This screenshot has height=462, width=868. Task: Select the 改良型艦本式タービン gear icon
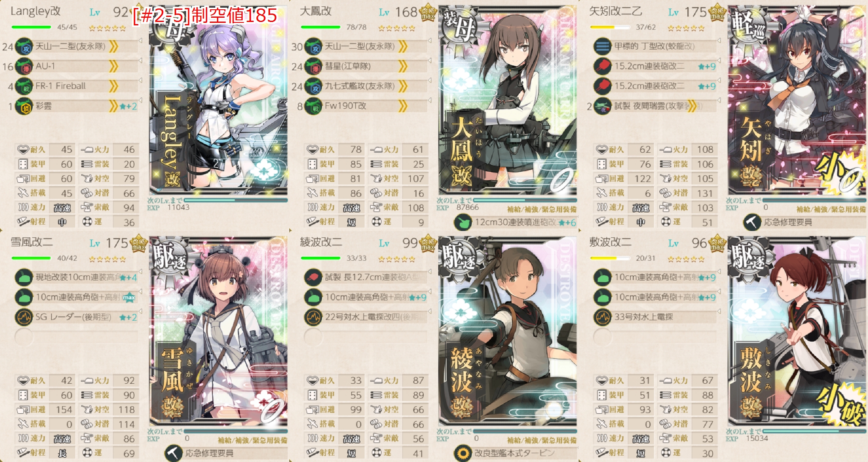463,453
